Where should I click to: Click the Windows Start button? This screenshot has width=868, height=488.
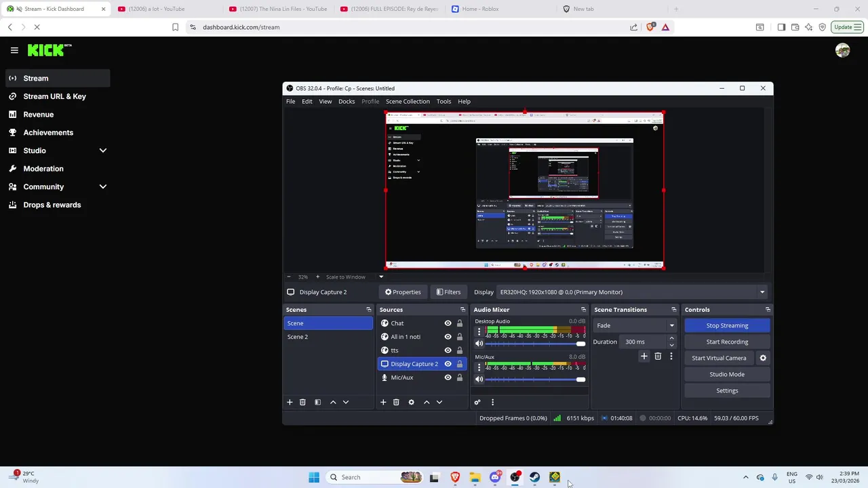(x=314, y=477)
